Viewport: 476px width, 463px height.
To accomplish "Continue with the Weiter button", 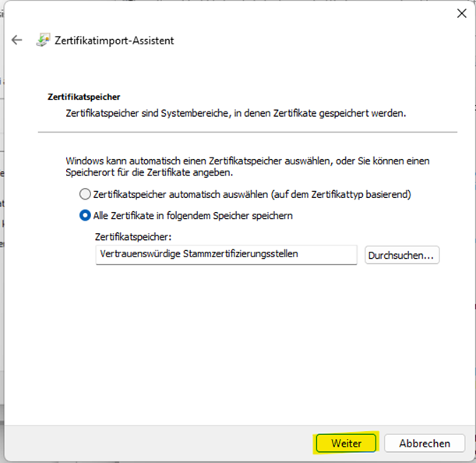I will 346,444.
